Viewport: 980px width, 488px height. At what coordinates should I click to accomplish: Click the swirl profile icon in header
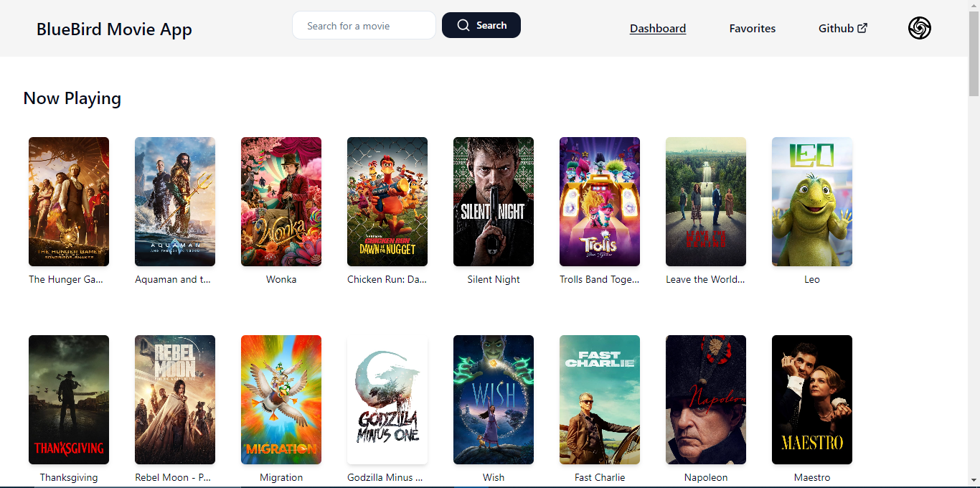coord(920,28)
